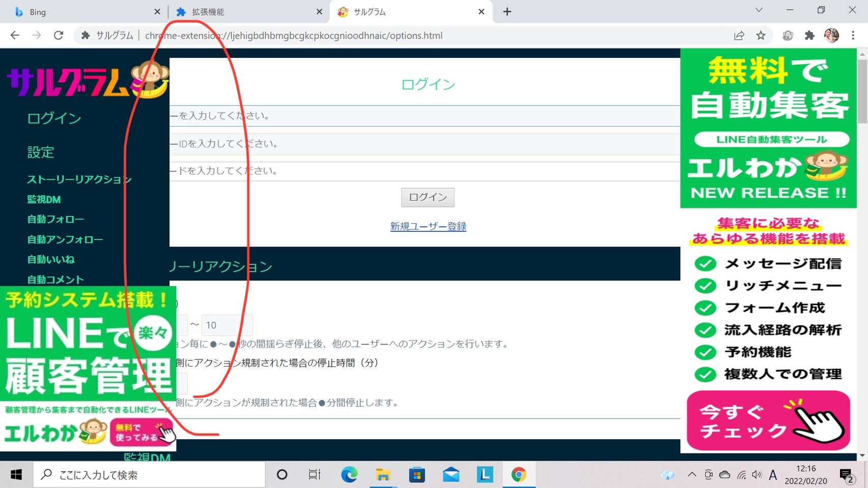
Task: Open Cortana circle icon on taskbar
Action: 282,475
